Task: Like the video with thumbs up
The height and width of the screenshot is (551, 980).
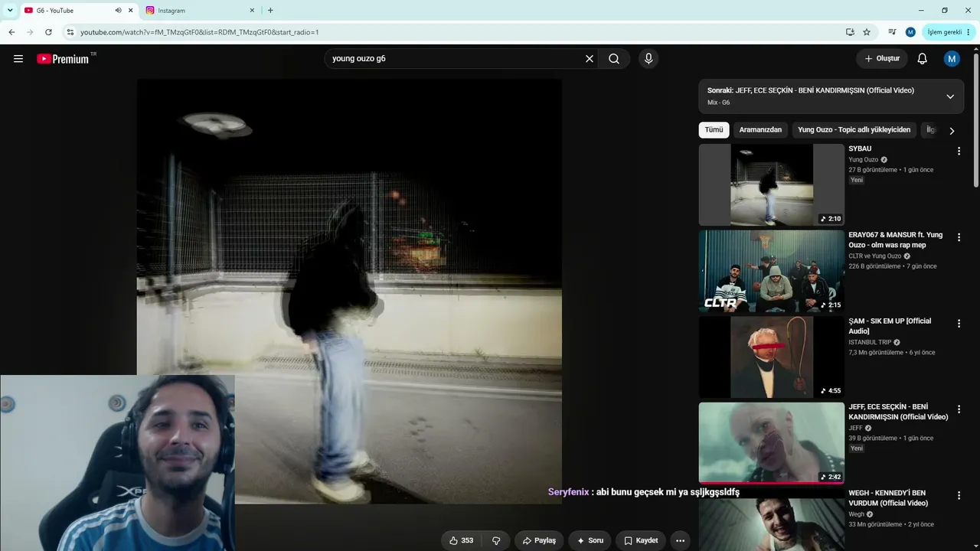Action: (460, 540)
